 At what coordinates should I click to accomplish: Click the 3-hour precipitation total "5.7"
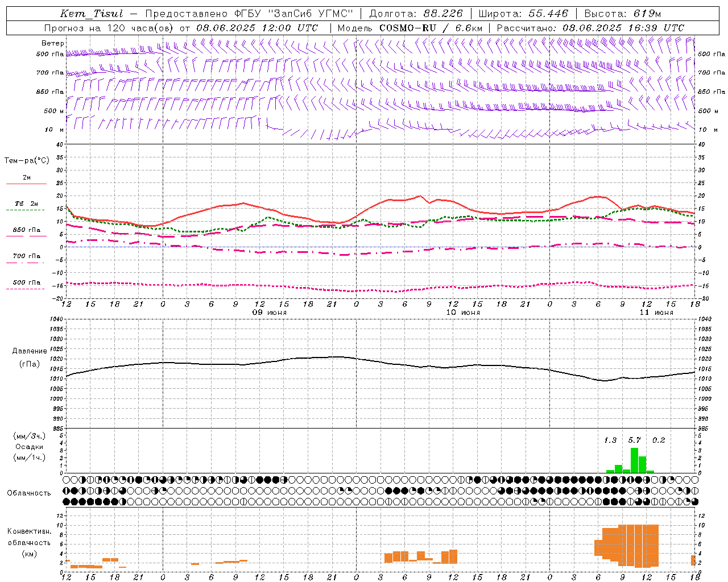pos(634,440)
